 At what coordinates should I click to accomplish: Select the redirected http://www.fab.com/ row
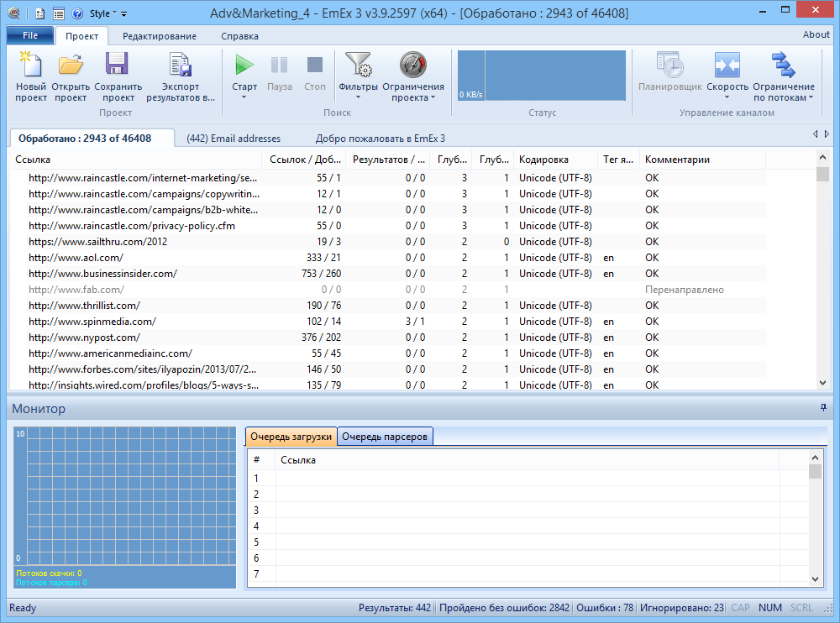click(388, 290)
